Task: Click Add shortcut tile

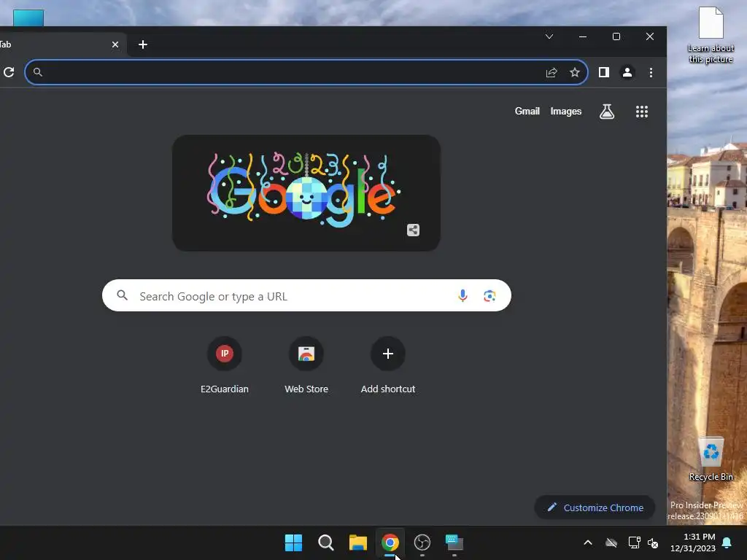Action: (388, 365)
